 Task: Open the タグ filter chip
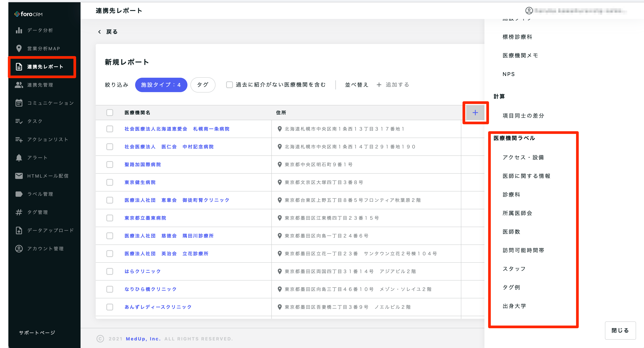[203, 85]
